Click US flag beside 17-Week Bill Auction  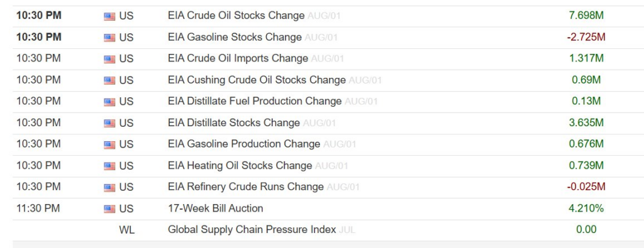pyautogui.click(x=109, y=208)
